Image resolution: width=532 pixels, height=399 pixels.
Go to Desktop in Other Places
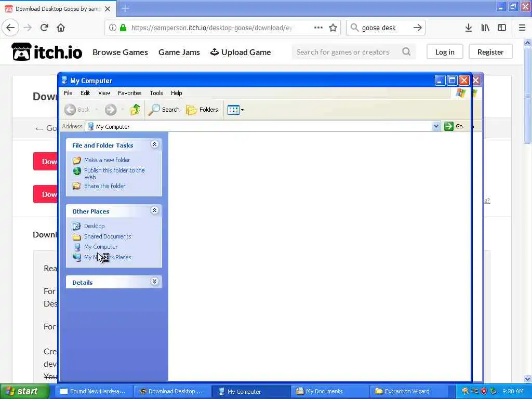tap(95, 226)
